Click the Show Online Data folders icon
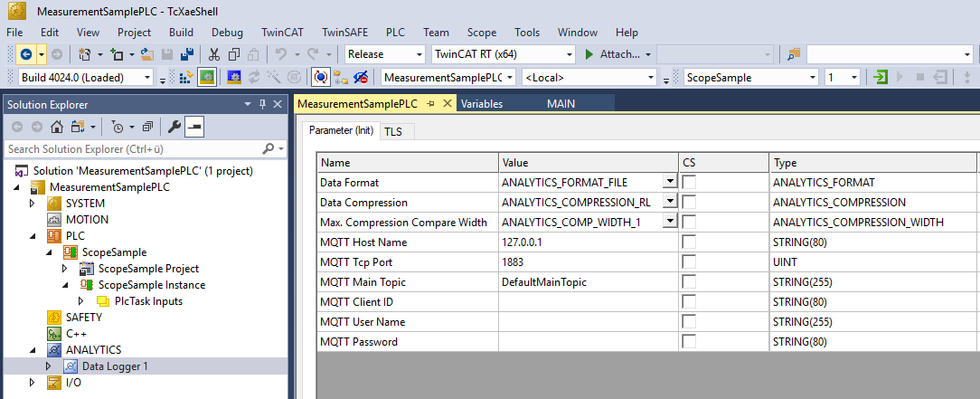980x399 pixels. (341, 78)
